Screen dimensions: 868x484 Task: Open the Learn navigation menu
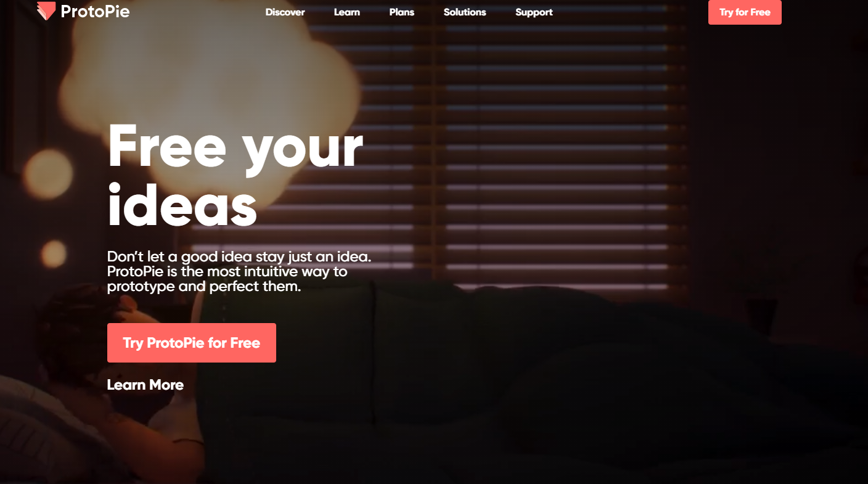tap(347, 12)
